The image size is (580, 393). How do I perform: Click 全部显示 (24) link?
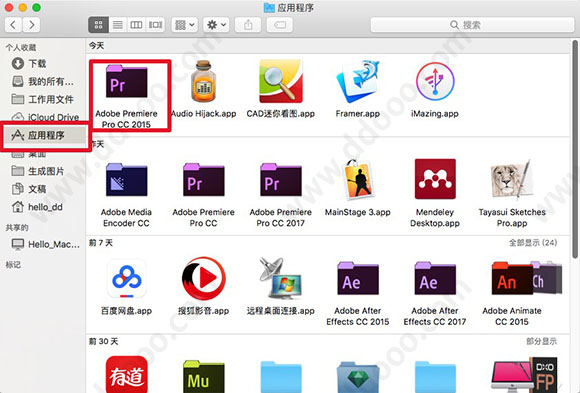[x=533, y=243]
